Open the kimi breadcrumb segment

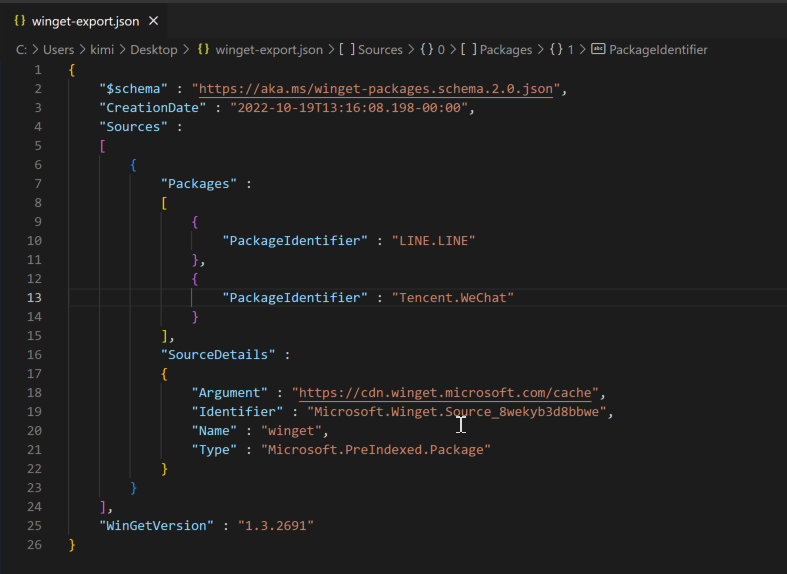pyautogui.click(x=102, y=50)
